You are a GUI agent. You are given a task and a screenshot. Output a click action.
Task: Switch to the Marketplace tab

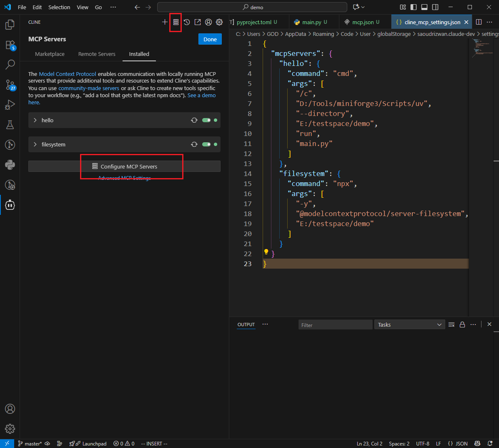(x=50, y=54)
